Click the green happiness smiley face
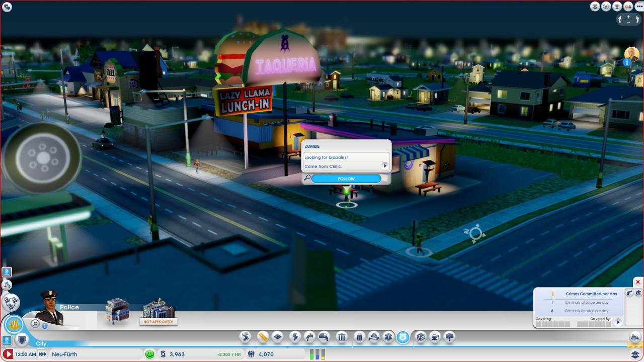Image resolution: width=644 pixels, height=362 pixels. point(149,354)
